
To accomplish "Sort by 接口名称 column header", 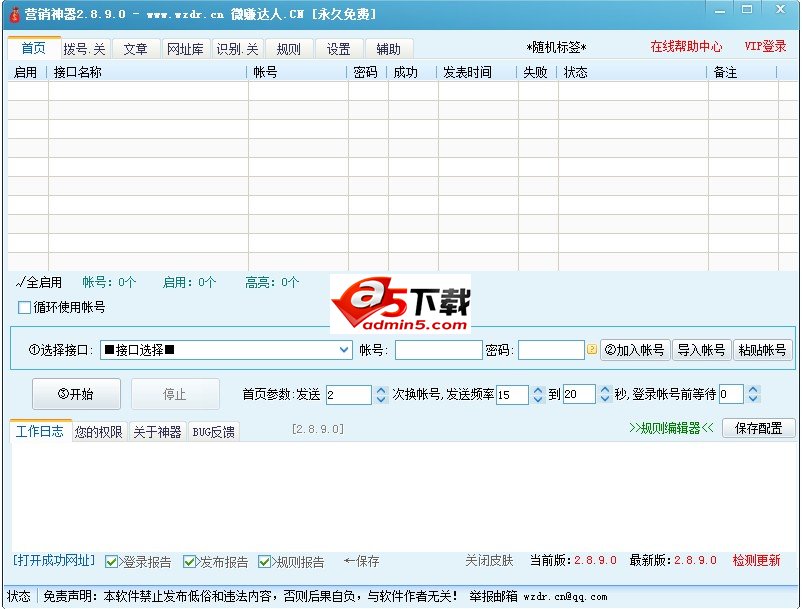I will [x=147, y=72].
